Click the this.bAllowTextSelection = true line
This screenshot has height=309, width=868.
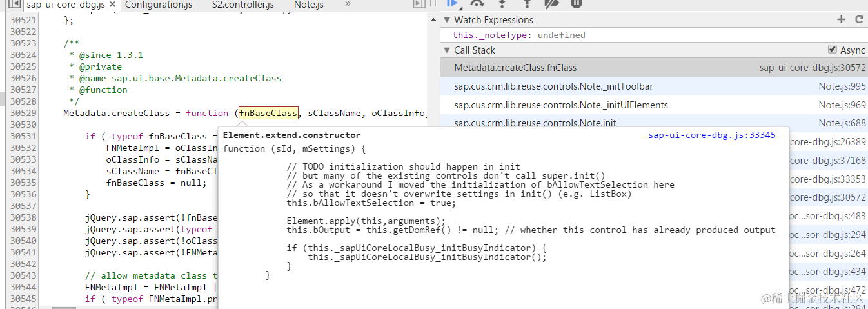(x=371, y=203)
